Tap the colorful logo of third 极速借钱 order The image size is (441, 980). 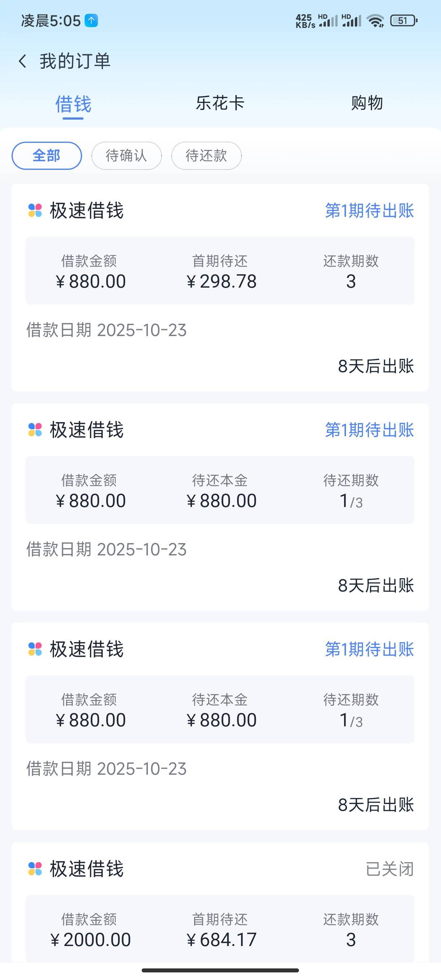click(35, 649)
